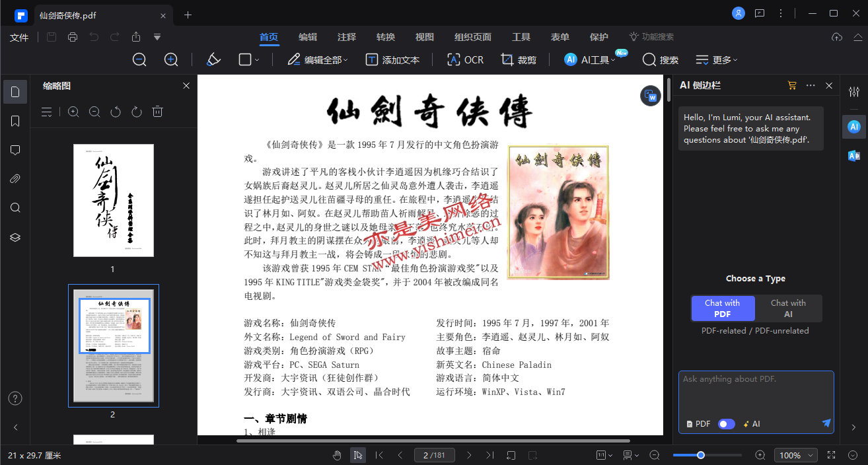Open the 100% zoom level dropdown
Screen dimensions: 868x465
pyautogui.click(x=797, y=455)
